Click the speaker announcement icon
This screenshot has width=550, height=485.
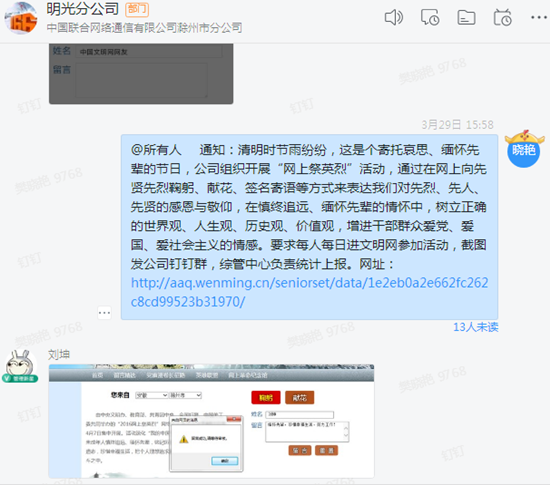[x=394, y=17]
